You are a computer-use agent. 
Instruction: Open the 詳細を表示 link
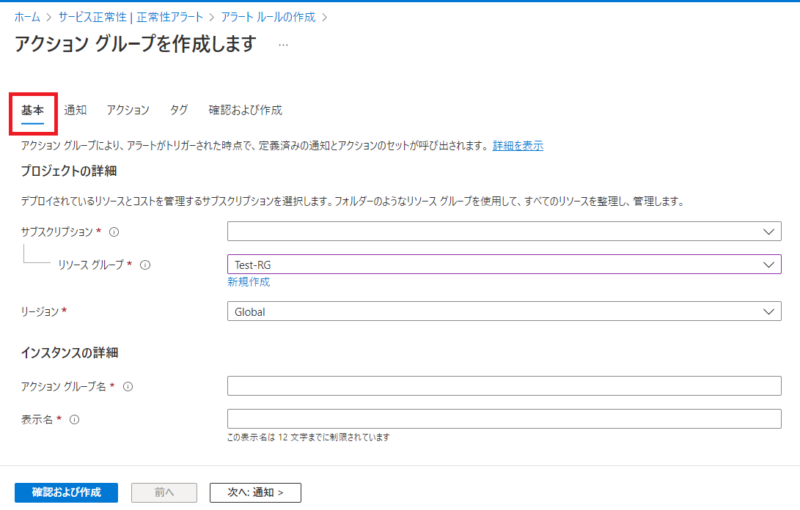click(518, 146)
